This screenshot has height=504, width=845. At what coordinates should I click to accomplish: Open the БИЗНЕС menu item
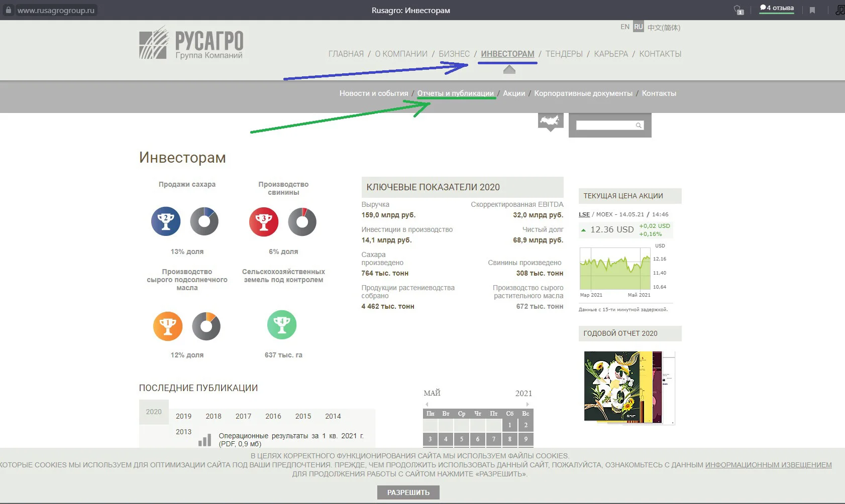(454, 54)
